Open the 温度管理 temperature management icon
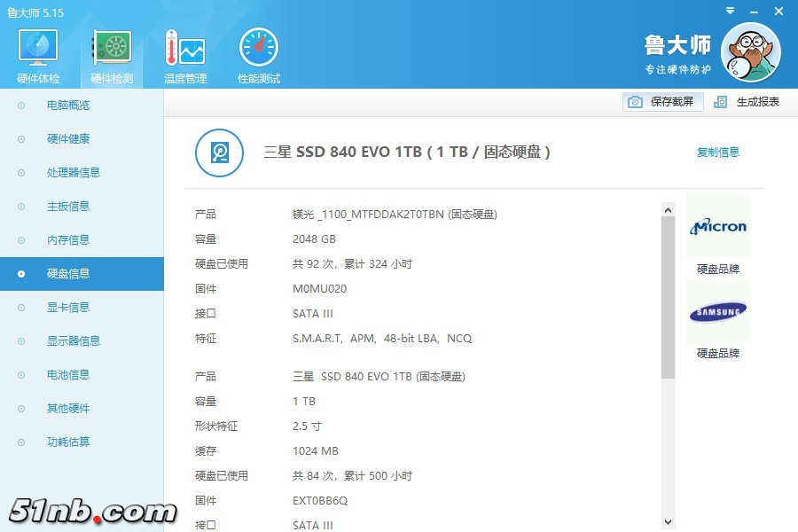This screenshot has height=532, width=798. (184, 55)
